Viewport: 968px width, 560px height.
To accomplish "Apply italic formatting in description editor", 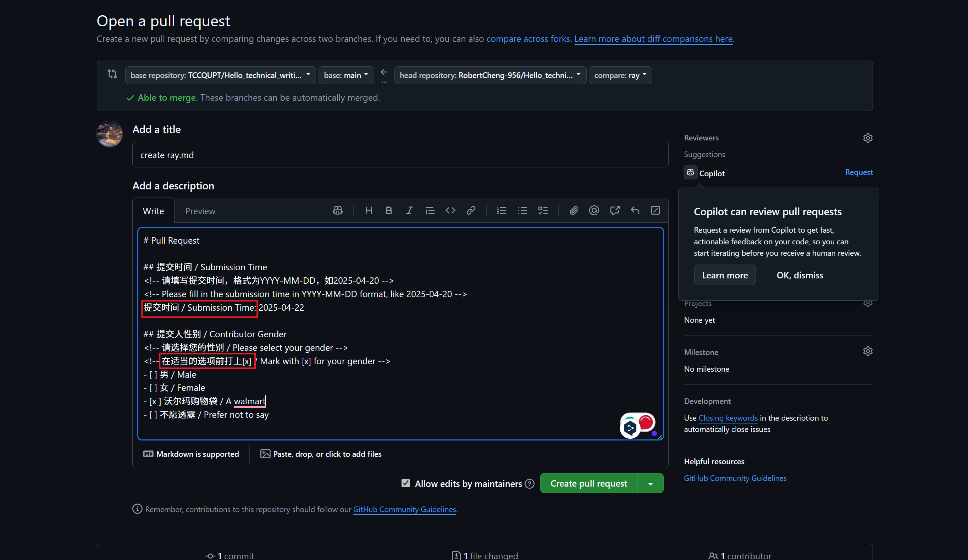I will [409, 210].
